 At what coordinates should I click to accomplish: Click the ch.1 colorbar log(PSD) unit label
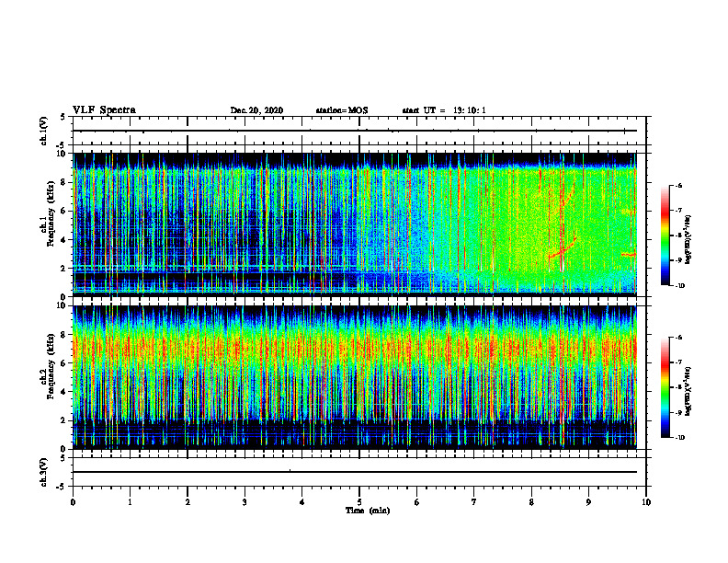[688, 240]
